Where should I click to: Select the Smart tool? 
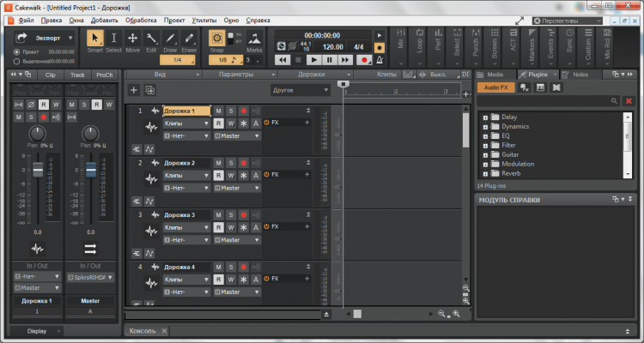[95, 38]
